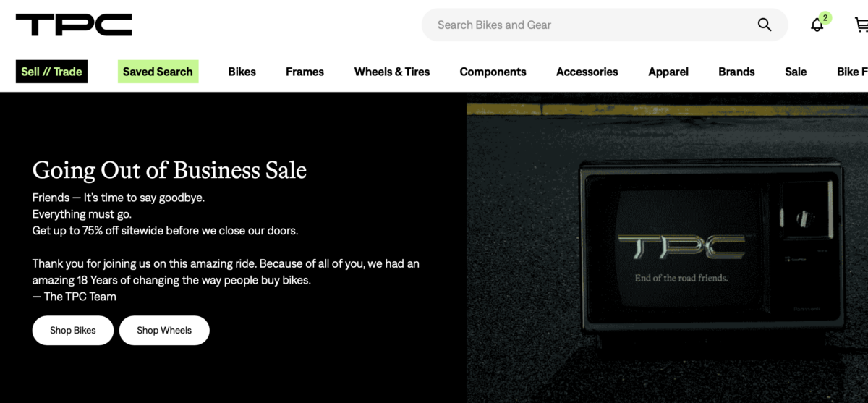Open the Sell // Trade page
Image resolution: width=868 pixels, height=403 pixels.
coord(51,72)
